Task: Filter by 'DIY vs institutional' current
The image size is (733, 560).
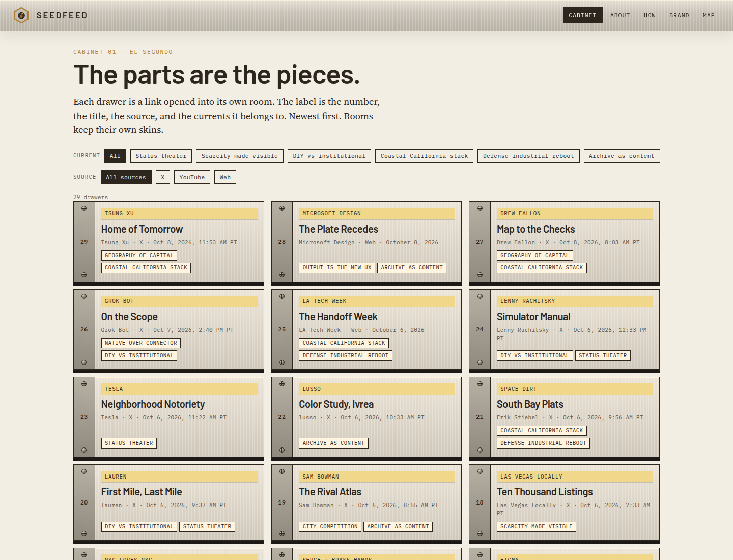Action: tap(329, 156)
